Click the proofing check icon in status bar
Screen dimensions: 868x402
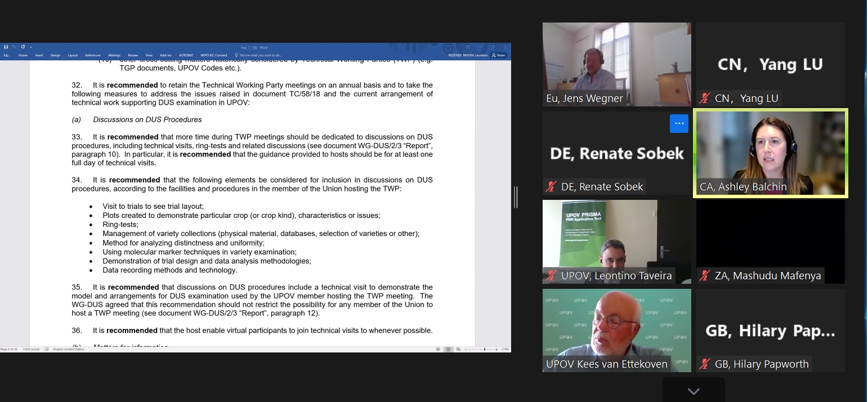coord(47,349)
